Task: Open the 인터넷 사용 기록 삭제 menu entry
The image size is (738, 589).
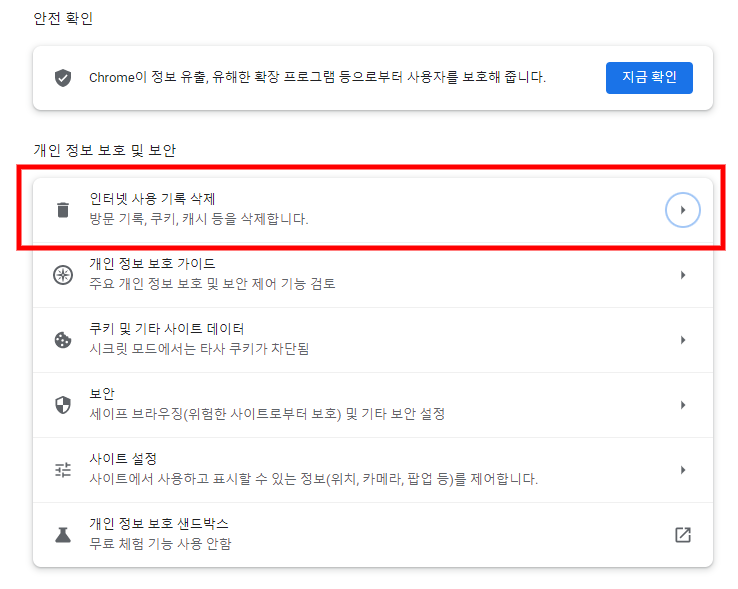Action: coord(373,210)
